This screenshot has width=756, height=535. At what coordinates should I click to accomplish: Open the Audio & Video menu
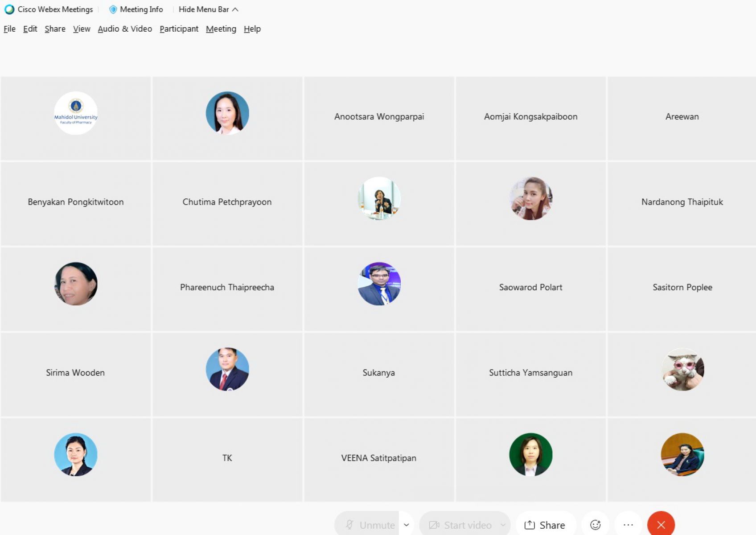click(x=125, y=29)
